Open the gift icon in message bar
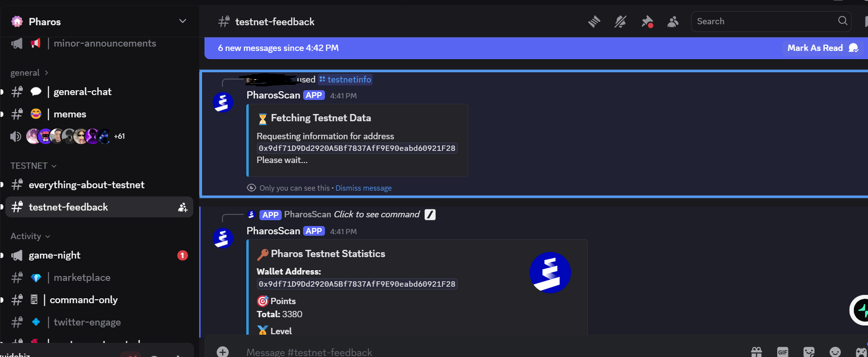 [x=757, y=352]
